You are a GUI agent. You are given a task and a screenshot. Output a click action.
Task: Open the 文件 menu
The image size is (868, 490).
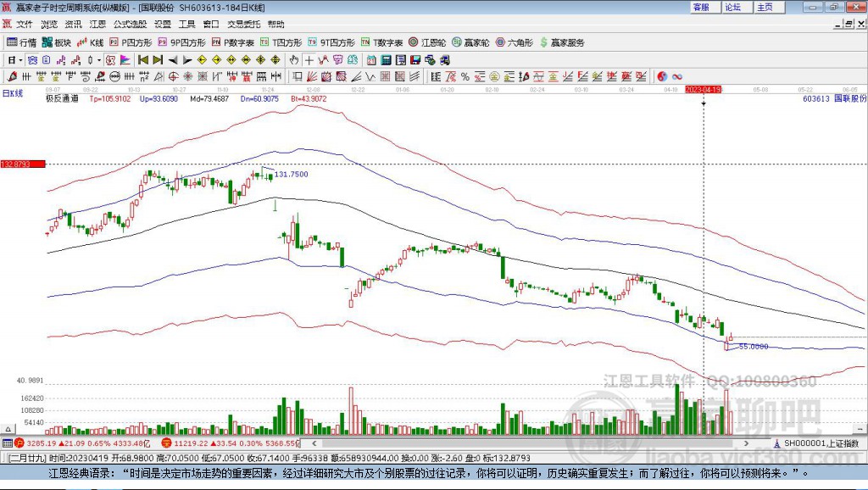25,24
